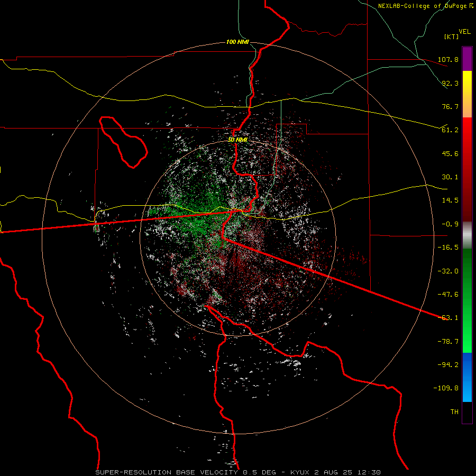
Task: Click the VEL legend title
Action: (465, 32)
